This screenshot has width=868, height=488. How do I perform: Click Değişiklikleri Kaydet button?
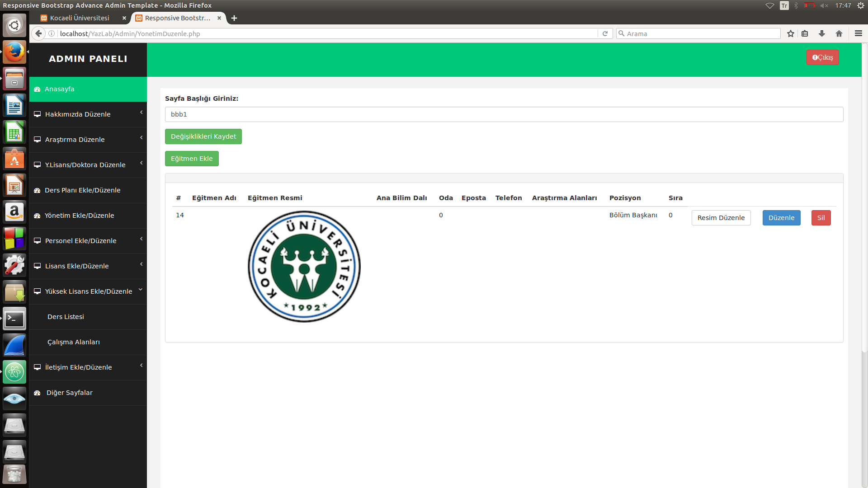(x=203, y=136)
